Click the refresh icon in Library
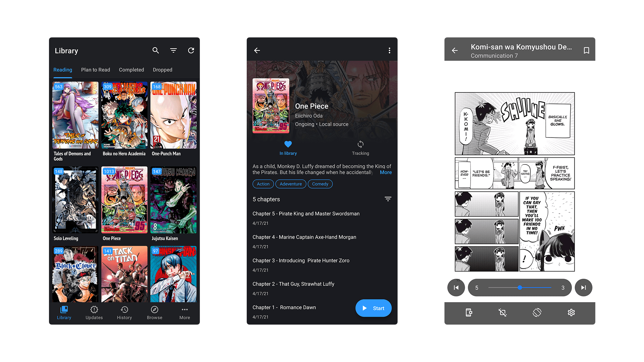644x362 pixels. click(x=191, y=50)
